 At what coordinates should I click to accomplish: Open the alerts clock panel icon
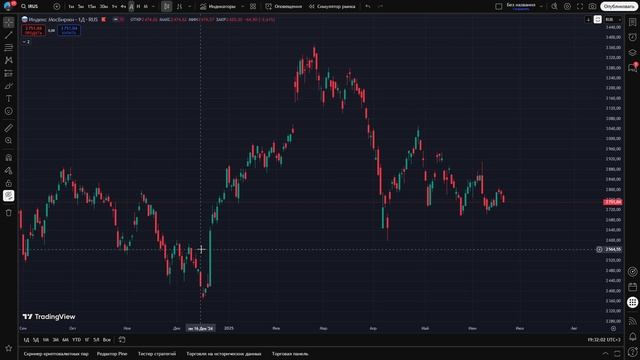[632, 37]
